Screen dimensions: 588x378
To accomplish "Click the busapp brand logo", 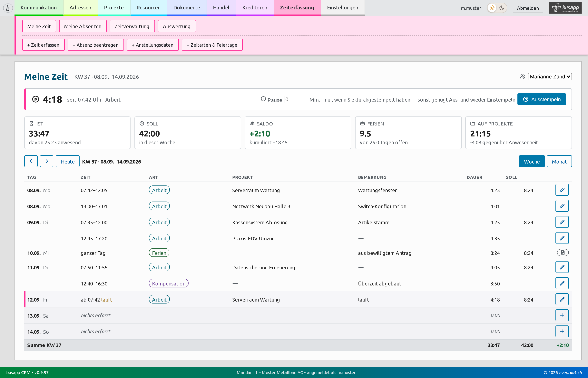I will [x=565, y=8].
